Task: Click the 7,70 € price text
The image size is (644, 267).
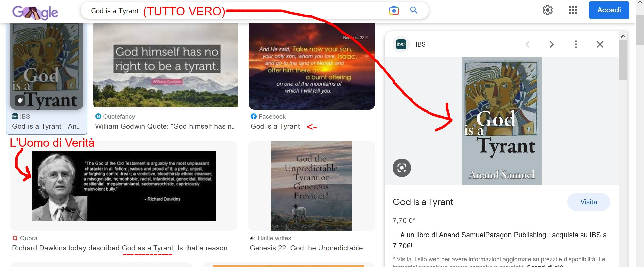Action: [x=404, y=221]
